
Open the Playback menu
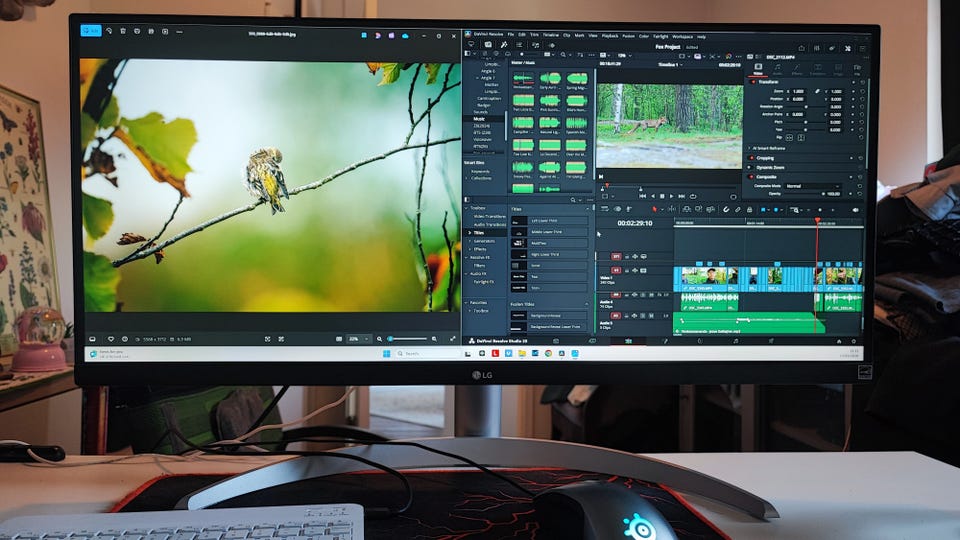(x=610, y=36)
